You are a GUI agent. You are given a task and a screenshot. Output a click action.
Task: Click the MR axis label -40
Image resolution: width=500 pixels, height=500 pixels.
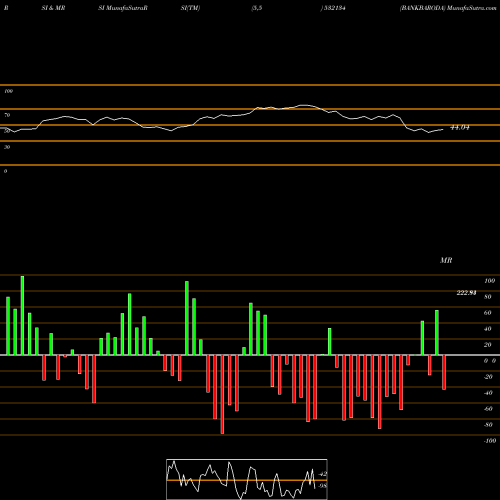pos(488,393)
